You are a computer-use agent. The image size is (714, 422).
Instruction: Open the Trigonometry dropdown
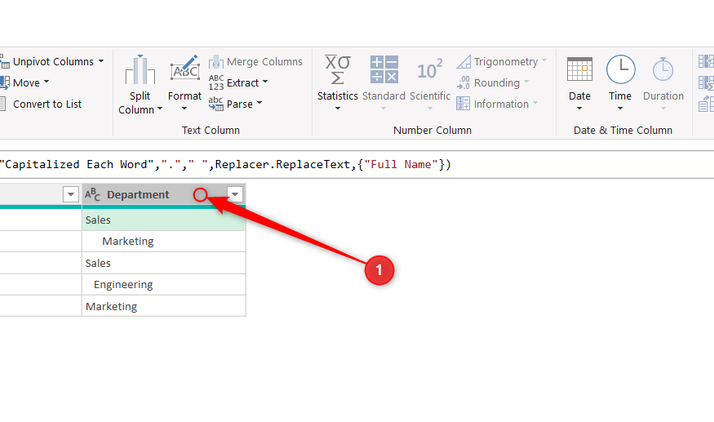(x=544, y=61)
